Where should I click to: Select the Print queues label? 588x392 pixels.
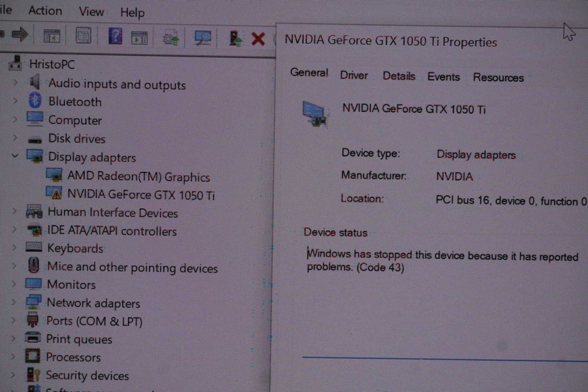[x=79, y=339]
